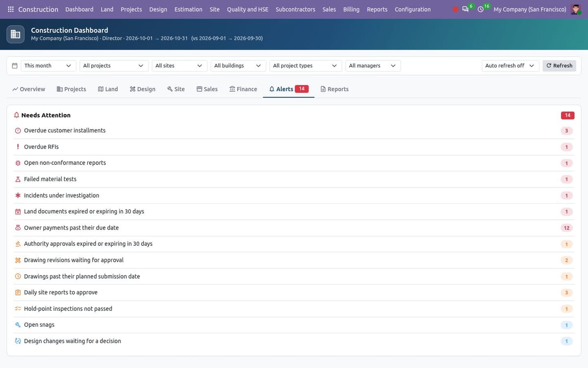
Task: Open the This month period dropdown
Action: [x=48, y=66]
